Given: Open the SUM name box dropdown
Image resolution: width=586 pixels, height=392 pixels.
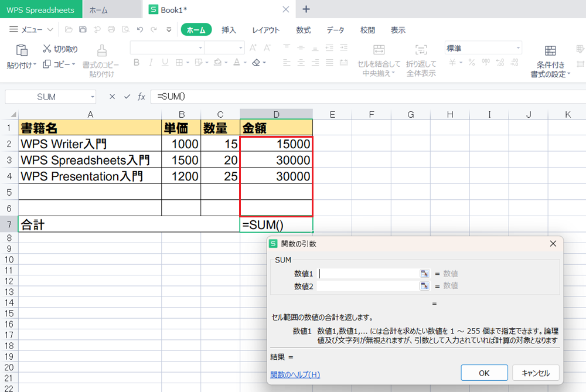Looking at the screenshot, I should tap(93, 97).
